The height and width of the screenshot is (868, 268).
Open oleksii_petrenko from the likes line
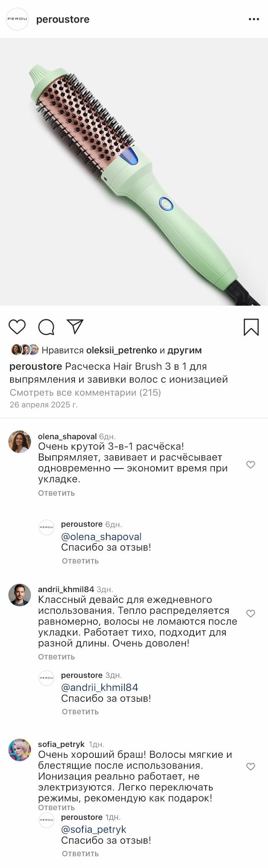121,350
